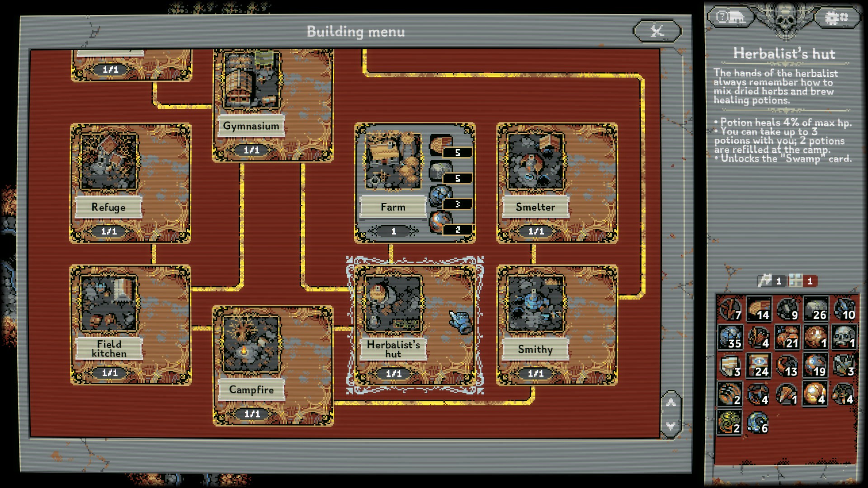The width and height of the screenshot is (868, 488).
Task: Select the Field kitchen card
Action: tap(130, 325)
